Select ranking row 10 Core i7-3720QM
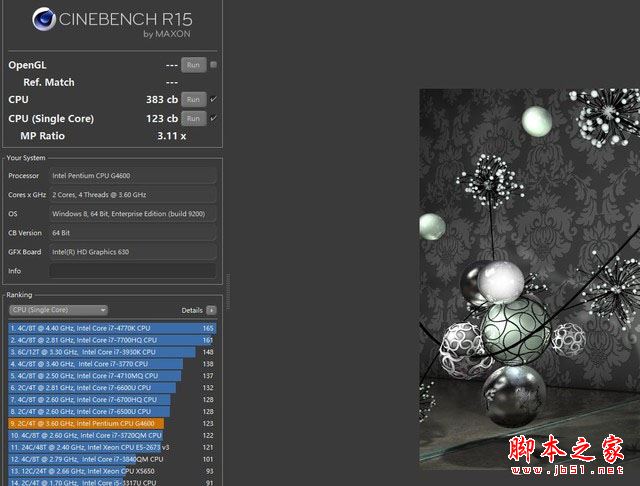 point(112,435)
